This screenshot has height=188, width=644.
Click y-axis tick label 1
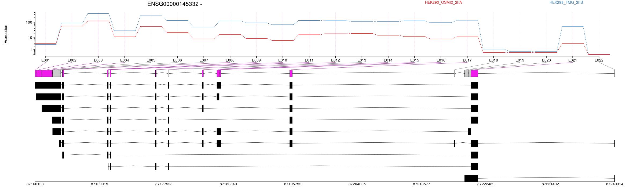pos(31,50)
